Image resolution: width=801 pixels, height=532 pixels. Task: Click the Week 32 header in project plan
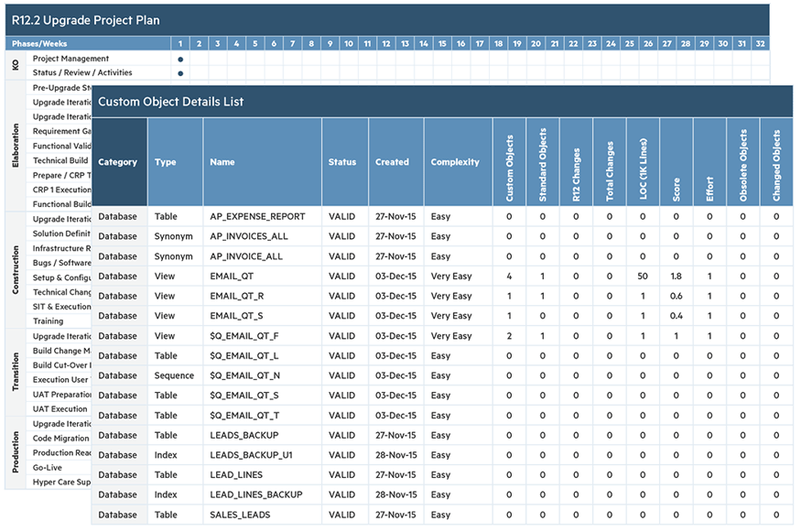(x=760, y=43)
